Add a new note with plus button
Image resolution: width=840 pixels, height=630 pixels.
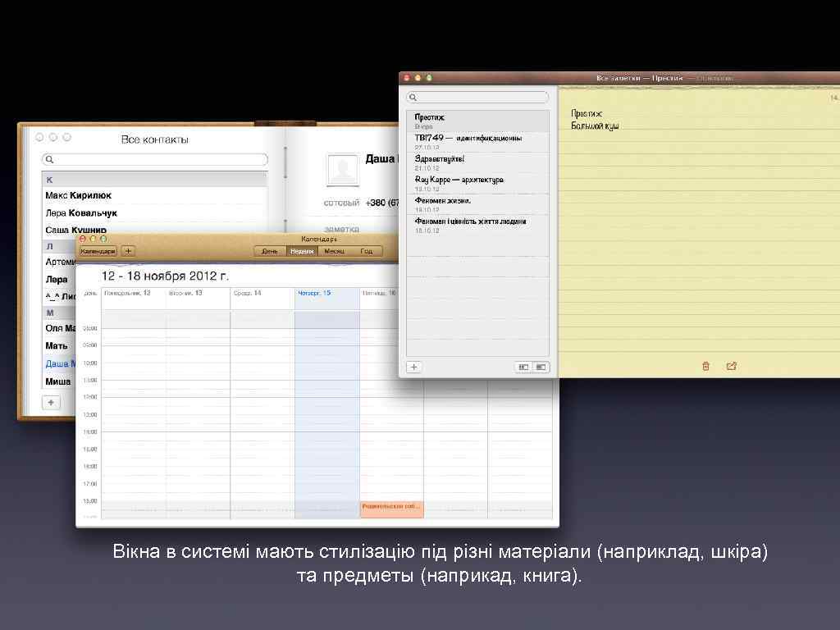click(x=413, y=367)
